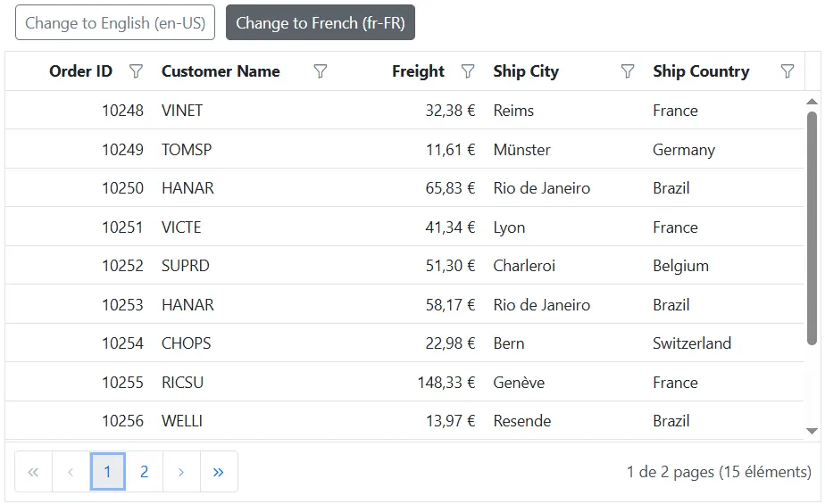Click the freight value 41,34 €
The height and width of the screenshot is (504, 825).
pos(450,227)
